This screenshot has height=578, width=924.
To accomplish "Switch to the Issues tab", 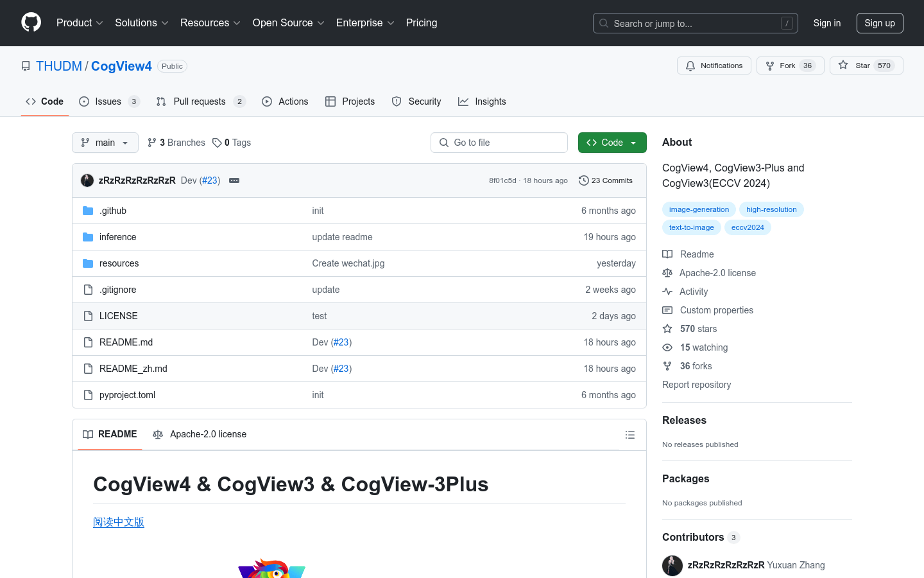I will [109, 101].
